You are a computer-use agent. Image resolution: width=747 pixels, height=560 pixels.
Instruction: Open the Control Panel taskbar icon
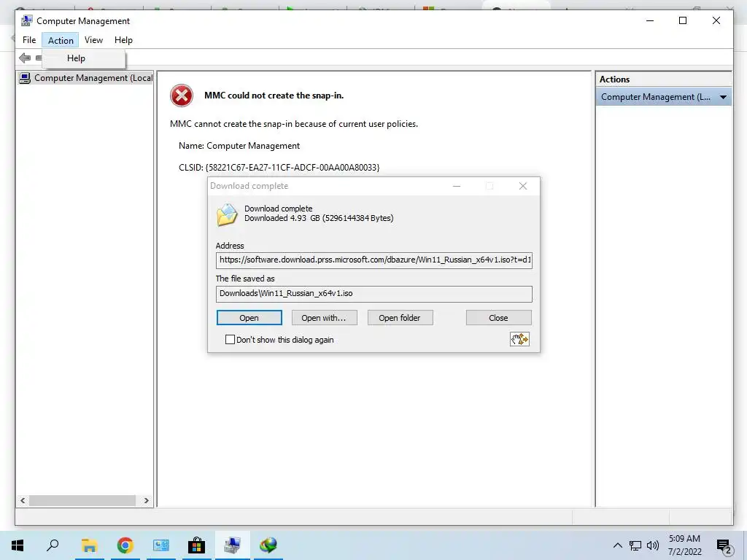click(x=161, y=545)
